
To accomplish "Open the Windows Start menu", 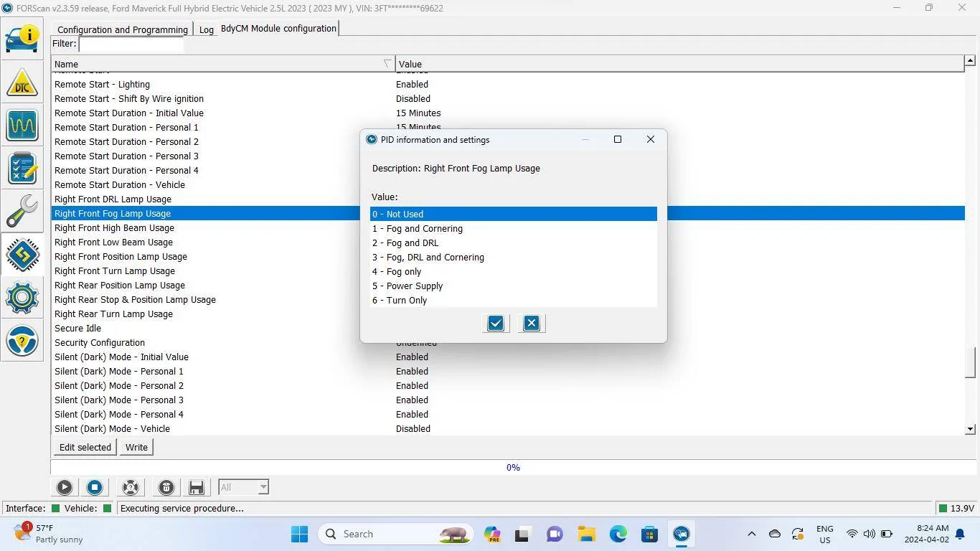I will coord(300,534).
